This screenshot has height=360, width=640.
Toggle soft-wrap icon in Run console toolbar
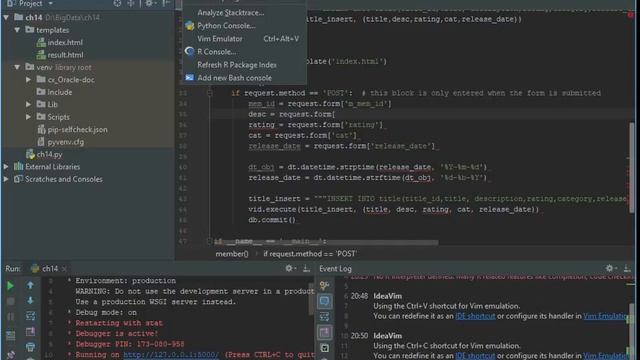pyautogui.click(x=30, y=316)
